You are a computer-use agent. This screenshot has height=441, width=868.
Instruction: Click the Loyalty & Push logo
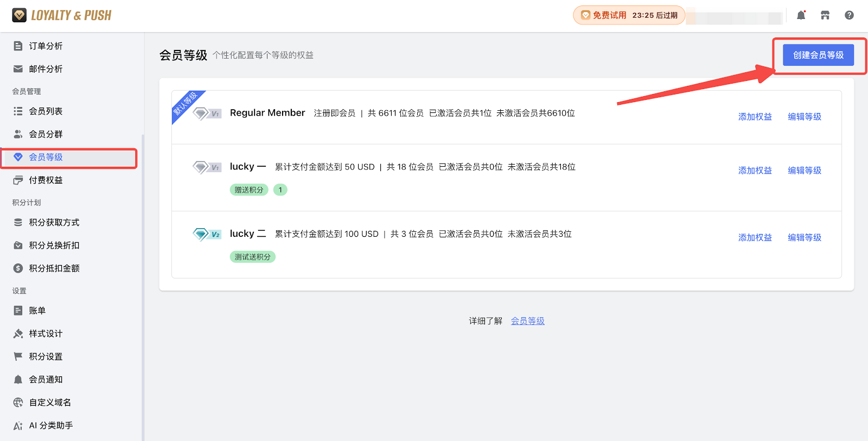point(62,15)
